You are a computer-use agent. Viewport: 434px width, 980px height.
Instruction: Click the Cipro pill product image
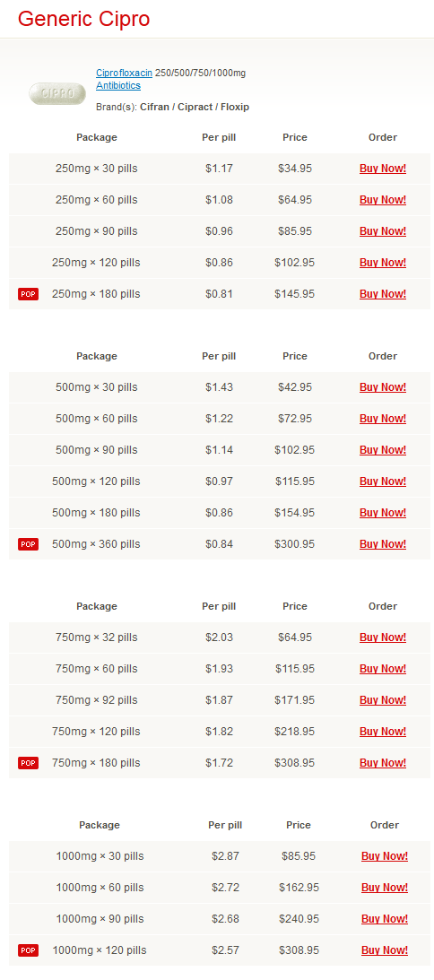(x=57, y=94)
